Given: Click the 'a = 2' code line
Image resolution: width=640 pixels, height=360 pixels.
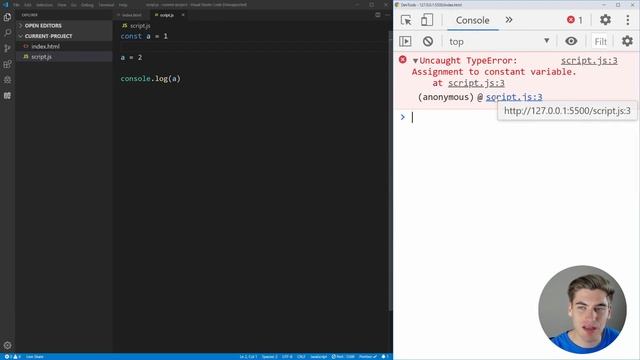Looking at the screenshot, I should point(131,58).
